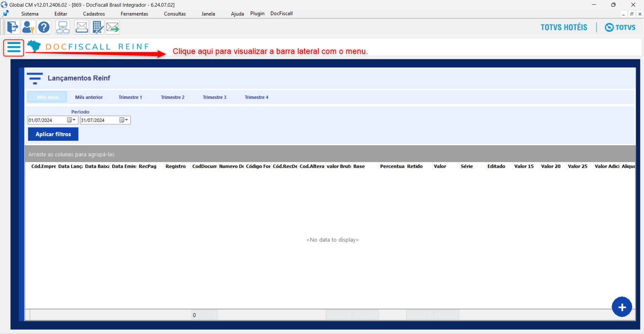Click the RecPag column header
The width and height of the screenshot is (644, 334).
(151, 166)
